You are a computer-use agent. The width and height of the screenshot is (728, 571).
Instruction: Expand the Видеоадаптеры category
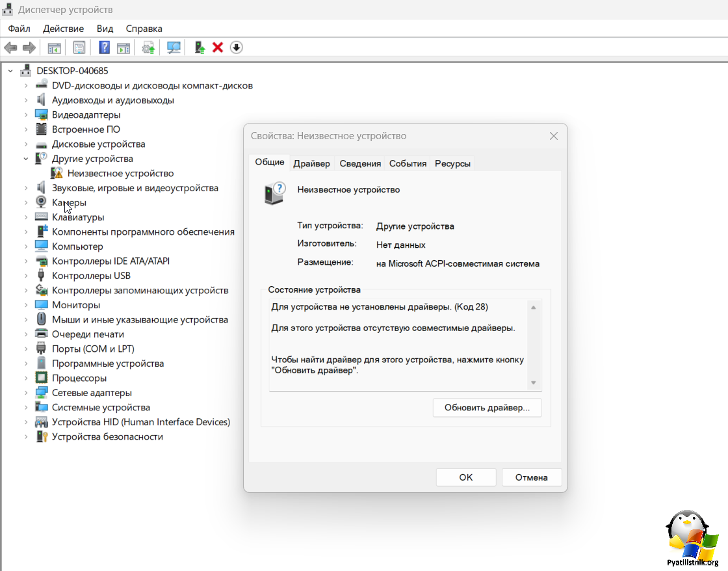coord(26,115)
